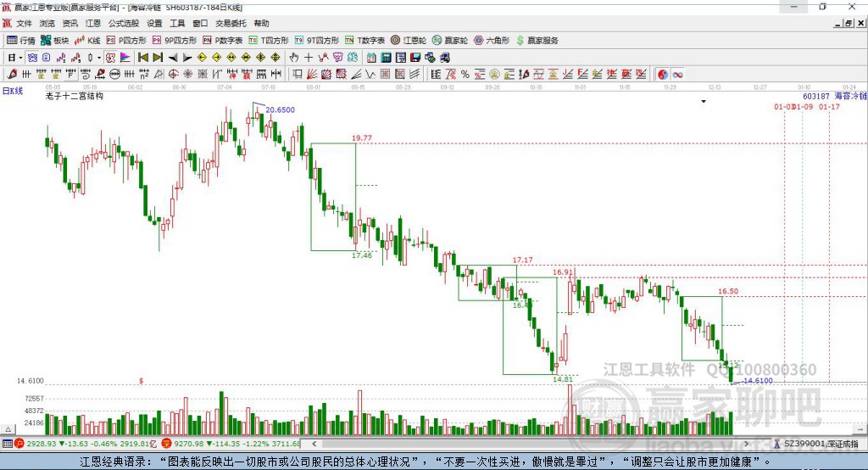Open the 浏览 menu
Viewport: 868px width, 470px height.
[47, 23]
